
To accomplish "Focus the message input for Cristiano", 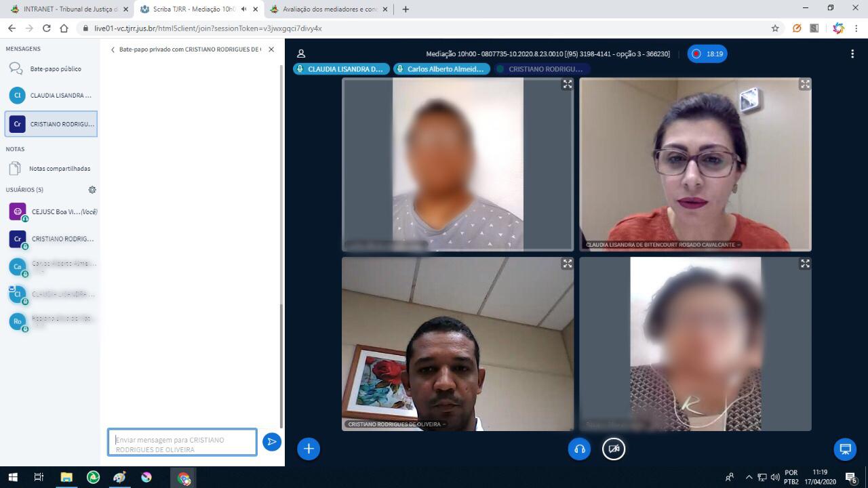I will tap(182, 443).
